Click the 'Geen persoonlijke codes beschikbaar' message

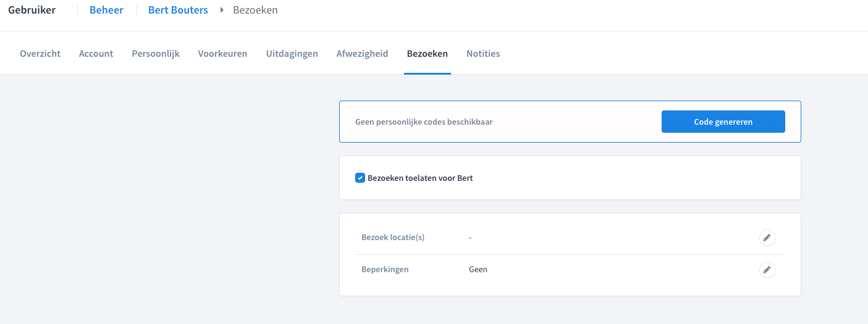[x=424, y=122]
